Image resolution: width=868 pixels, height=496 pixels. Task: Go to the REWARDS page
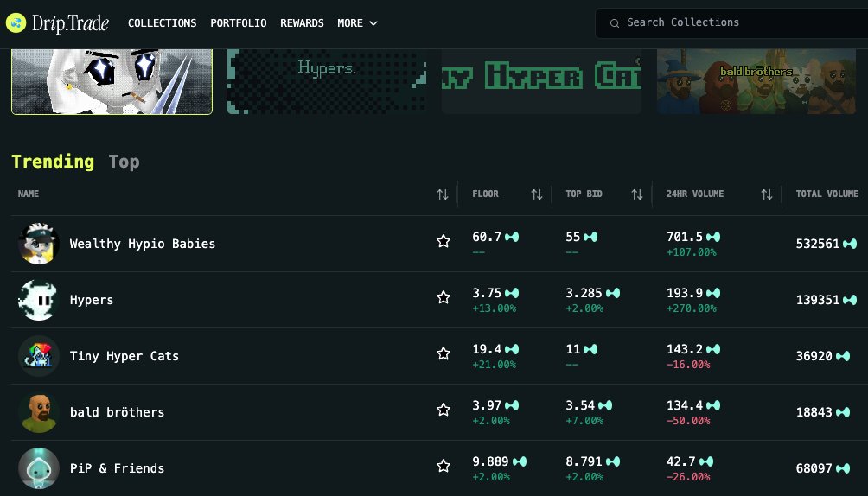[x=302, y=23]
